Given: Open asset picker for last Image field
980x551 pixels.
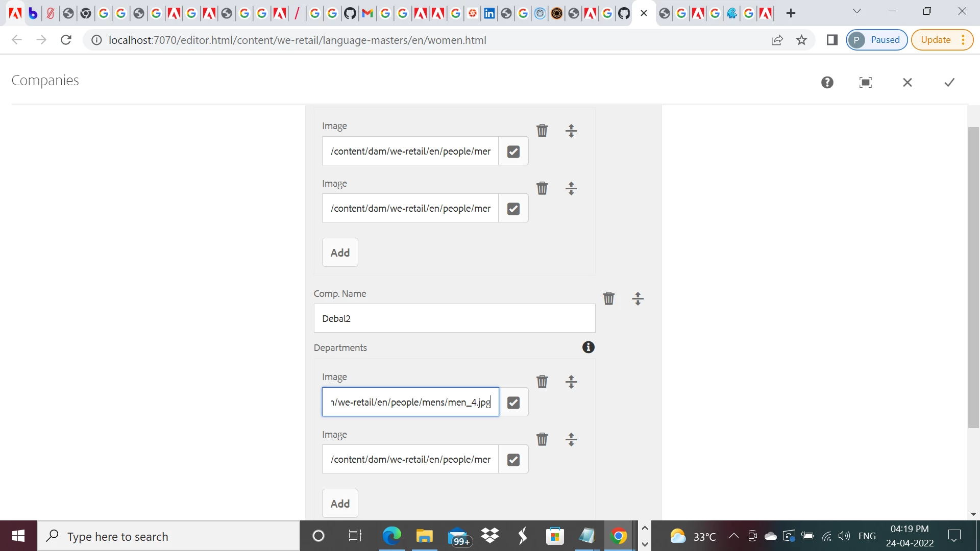Looking at the screenshot, I should tap(513, 460).
